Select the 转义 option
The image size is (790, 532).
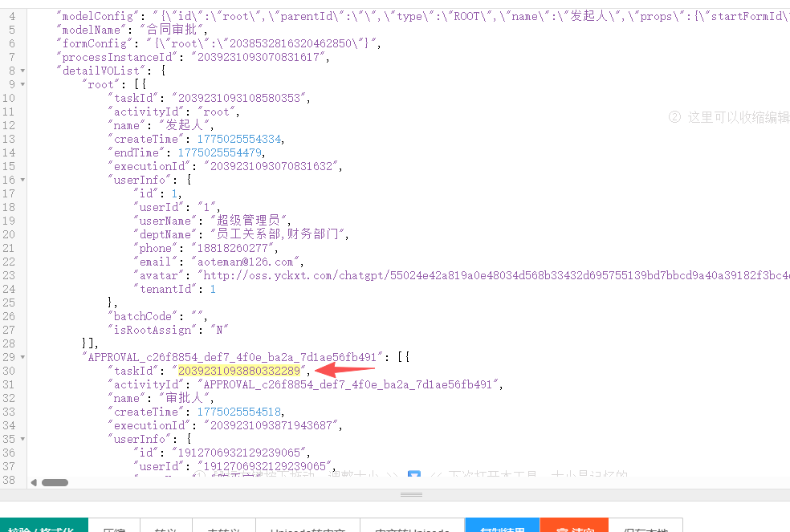click(165, 528)
